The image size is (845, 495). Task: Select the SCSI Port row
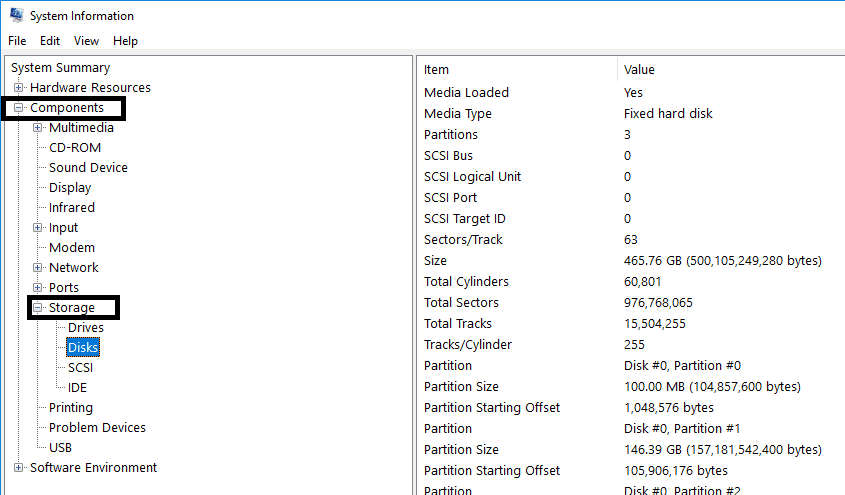[631, 198]
